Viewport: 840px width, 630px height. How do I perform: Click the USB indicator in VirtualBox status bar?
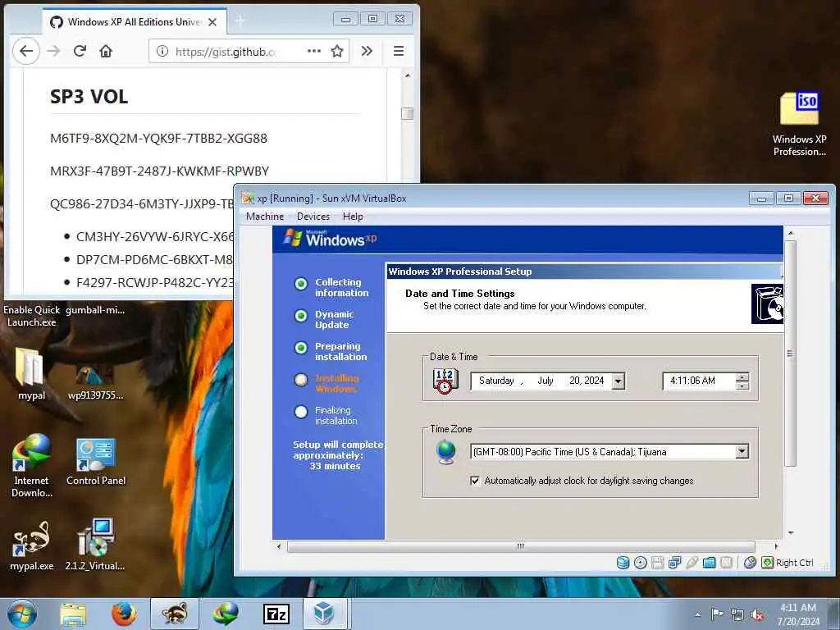[692, 563]
